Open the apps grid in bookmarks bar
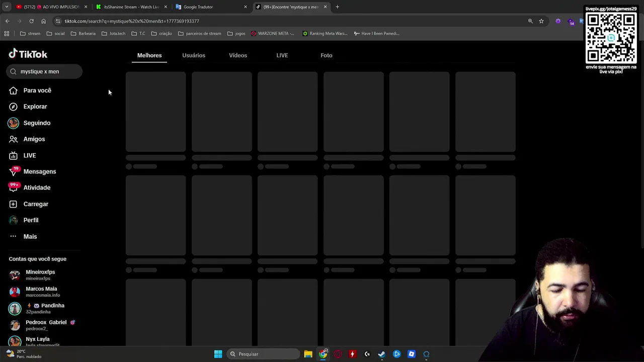Image resolution: width=644 pixels, height=362 pixels. (7, 34)
